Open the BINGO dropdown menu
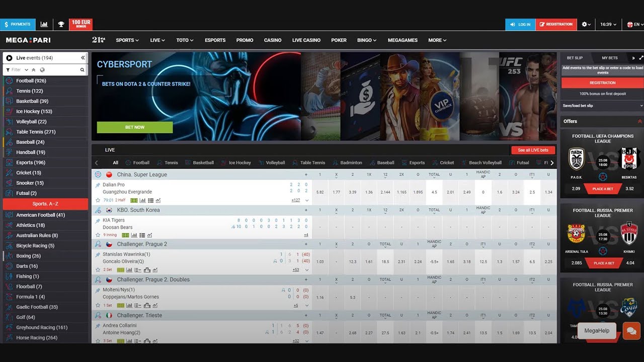Image resolution: width=644 pixels, height=362 pixels. (x=367, y=40)
